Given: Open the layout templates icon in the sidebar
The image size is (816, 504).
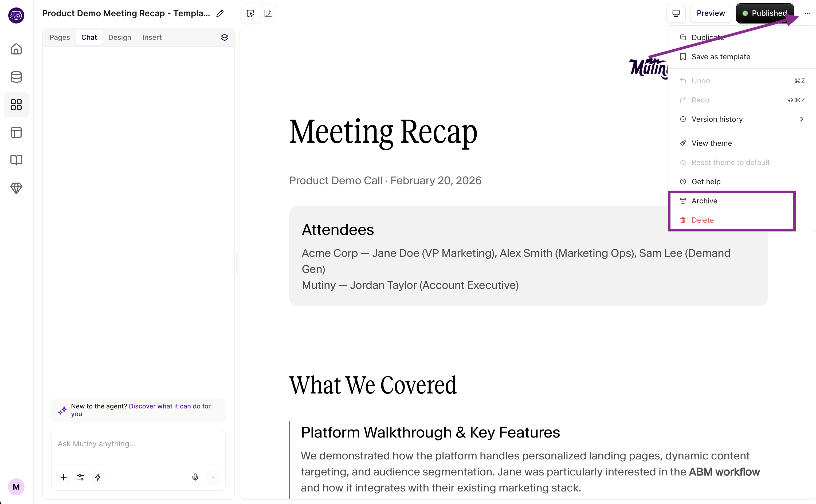Looking at the screenshot, I should click(16, 132).
